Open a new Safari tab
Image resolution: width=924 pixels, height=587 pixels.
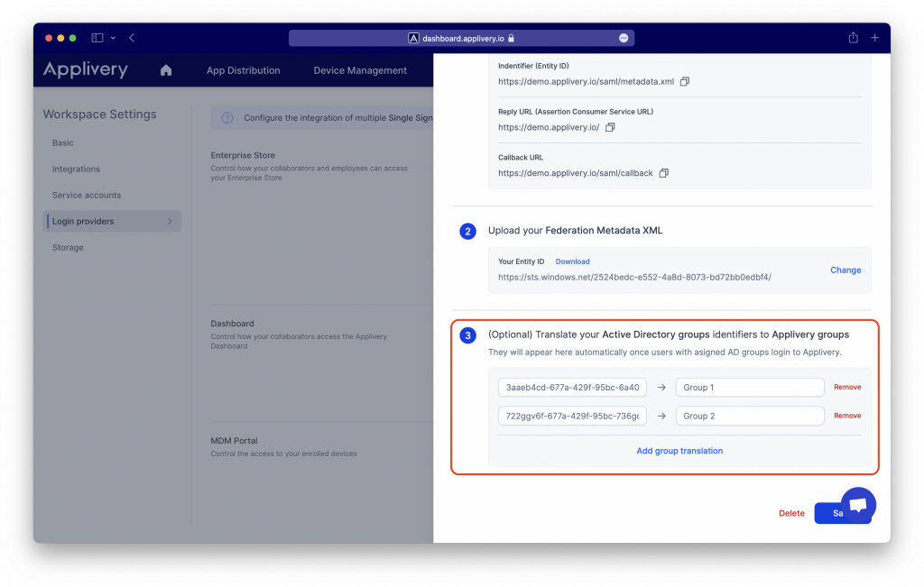click(x=875, y=38)
